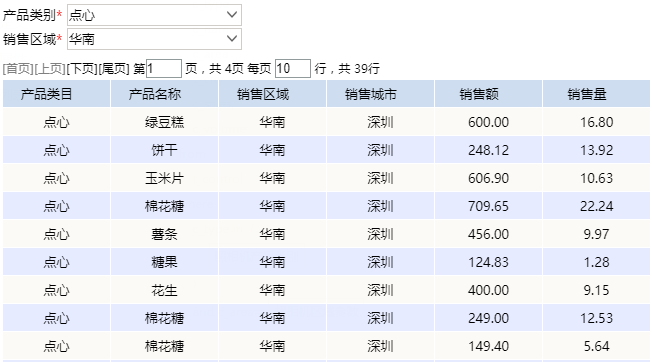Click 华南 region cell in 糖果 row
This screenshot has width=652, height=362.
point(272,262)
